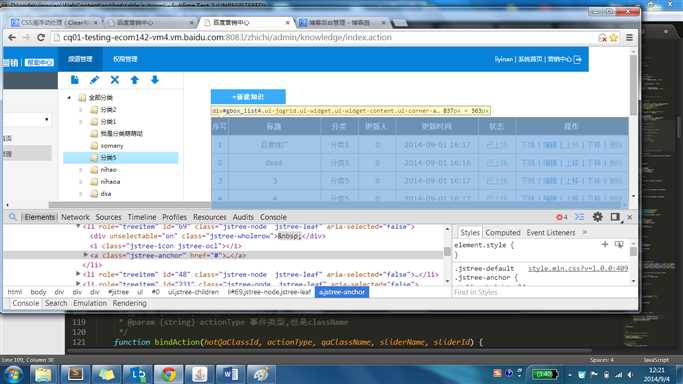683x384 pixels.
Task: Click the DevTools error count indicator
Action: click(x=561, y=217)
